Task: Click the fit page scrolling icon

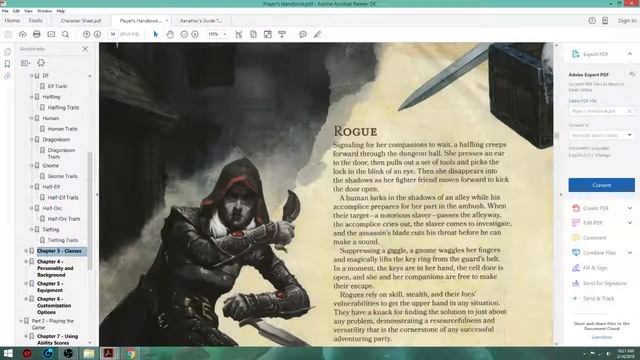Action: click(x=239, y=34)
